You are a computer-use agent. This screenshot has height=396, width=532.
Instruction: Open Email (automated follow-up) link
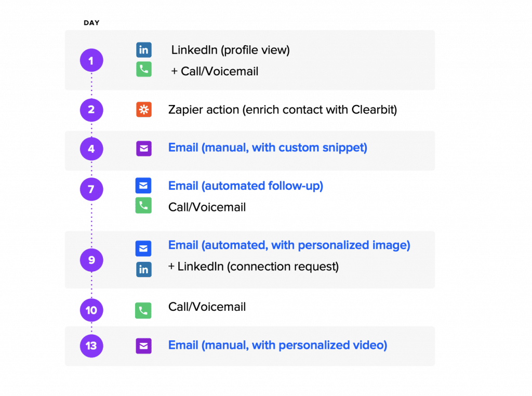[246, 186]
